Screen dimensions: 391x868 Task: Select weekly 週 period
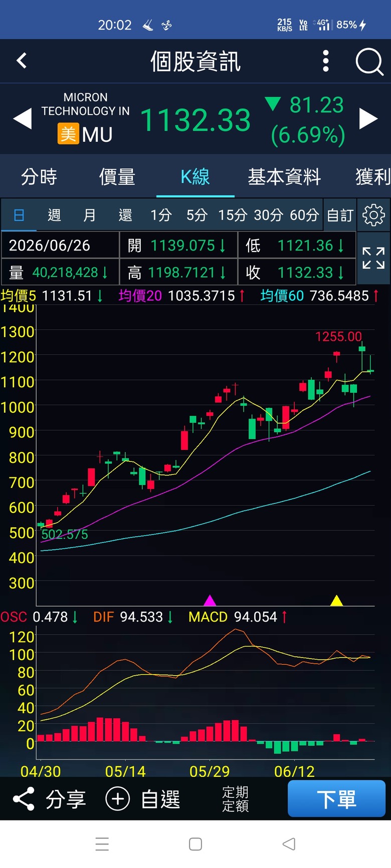pos(54,215)
